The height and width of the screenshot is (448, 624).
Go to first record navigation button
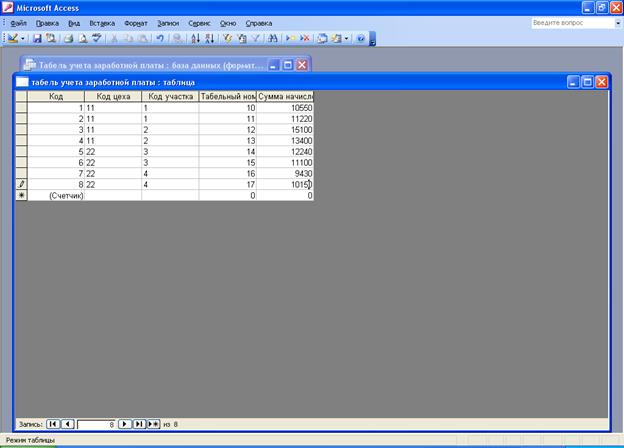[53, 424]
